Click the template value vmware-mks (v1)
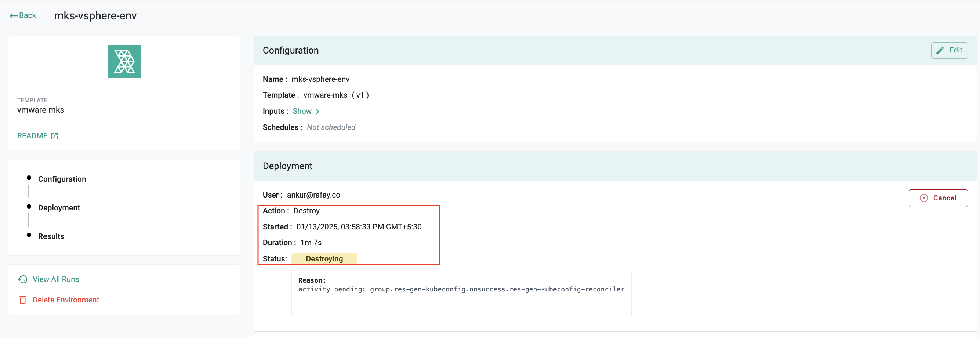This screenshot has width=980, height=337. coord(336,95)
